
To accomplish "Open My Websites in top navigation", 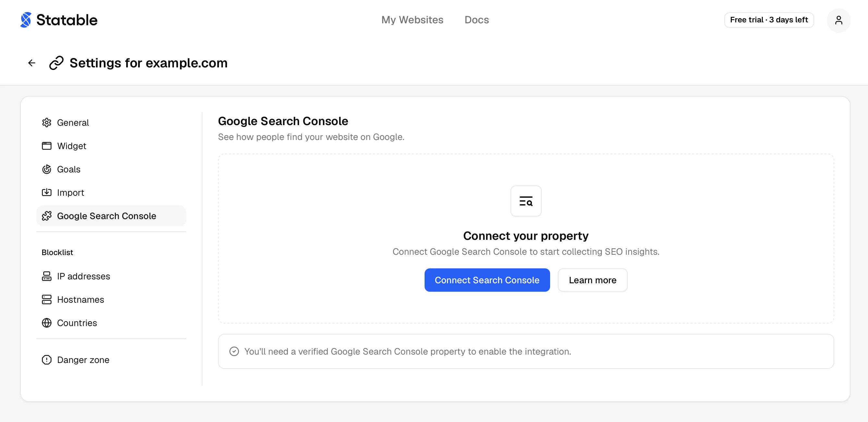I will coord(412,20).
